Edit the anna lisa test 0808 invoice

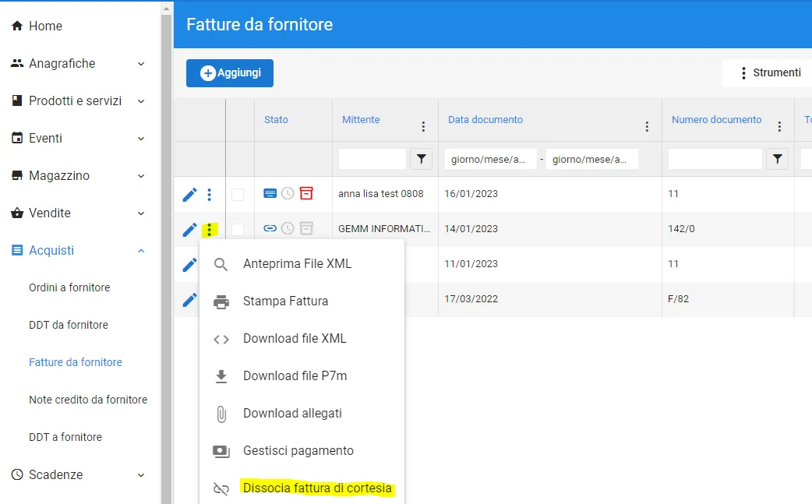click(189, 195)
